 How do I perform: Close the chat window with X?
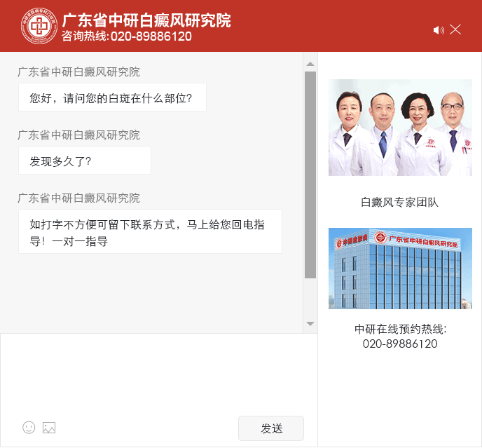[455, 29]
